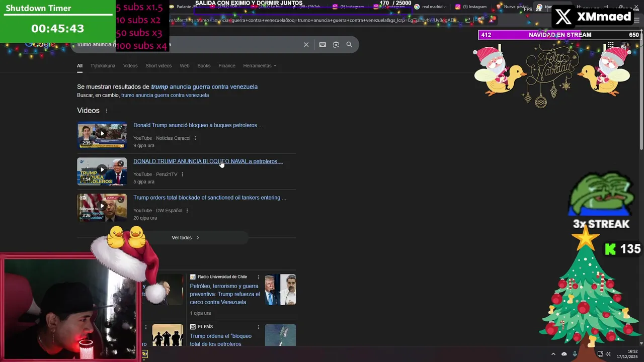The image size is (644, 362).
Task: Search instead for 'trumo anuncia guerra contra venezuela'
Action: (165, 95)
